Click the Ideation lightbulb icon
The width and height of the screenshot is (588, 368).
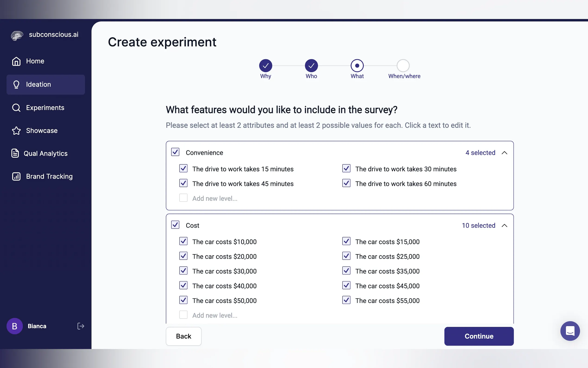coord(16,84)
